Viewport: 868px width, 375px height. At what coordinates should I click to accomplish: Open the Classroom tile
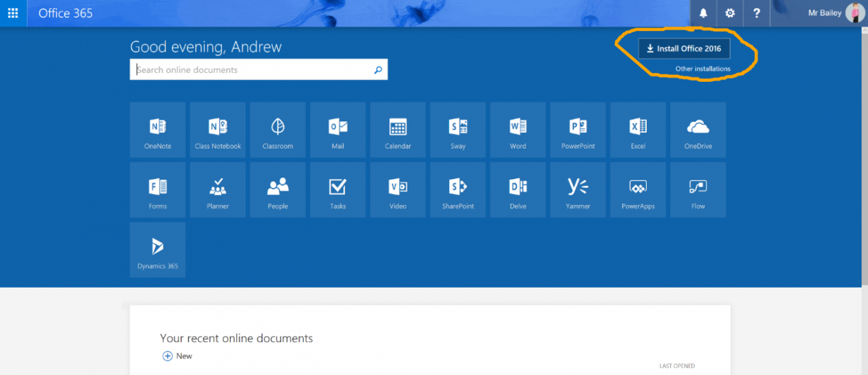point(278,130)
